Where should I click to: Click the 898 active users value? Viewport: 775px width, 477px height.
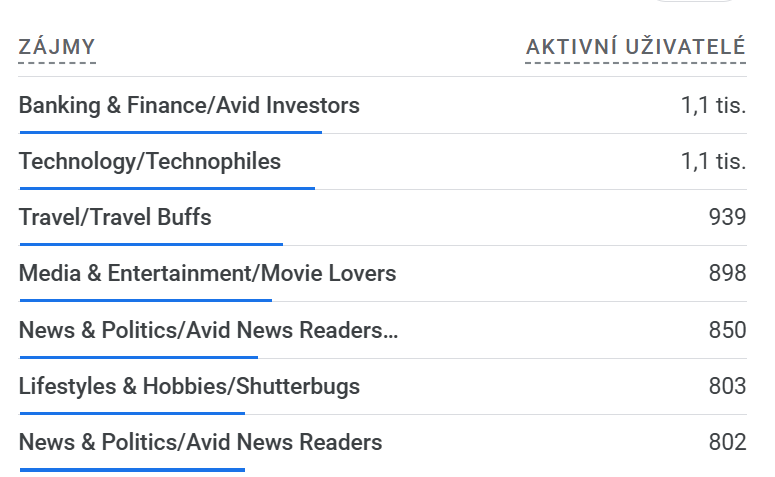coord(728,273)
